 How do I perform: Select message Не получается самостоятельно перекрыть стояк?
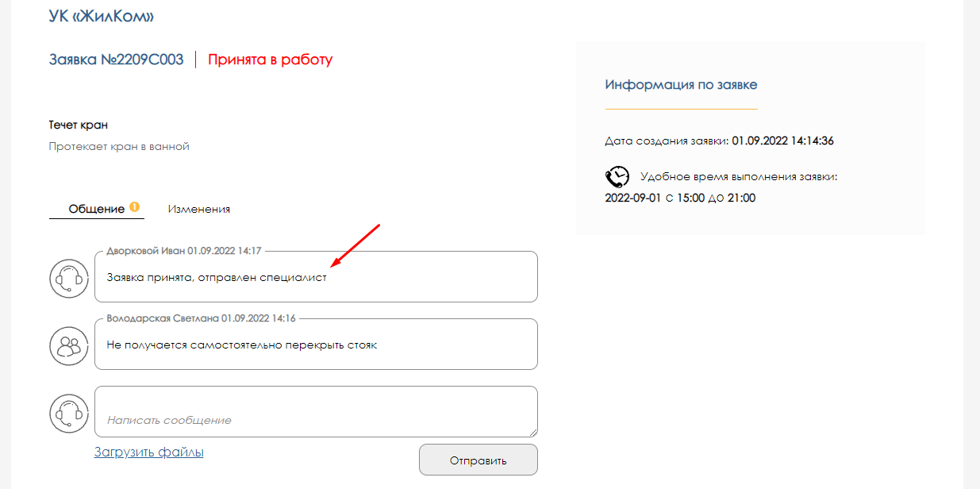(x=242, y=345)
